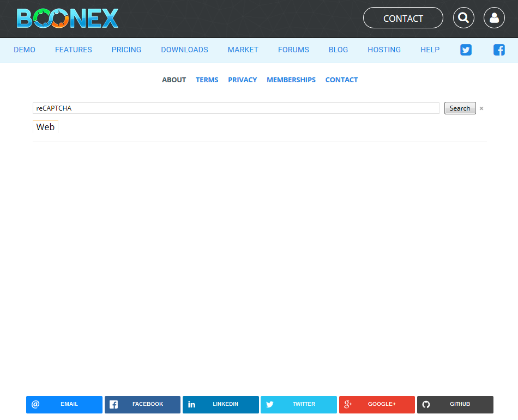Select the Web results tab
The image size is (518, 420).
(x=45, y=127)
